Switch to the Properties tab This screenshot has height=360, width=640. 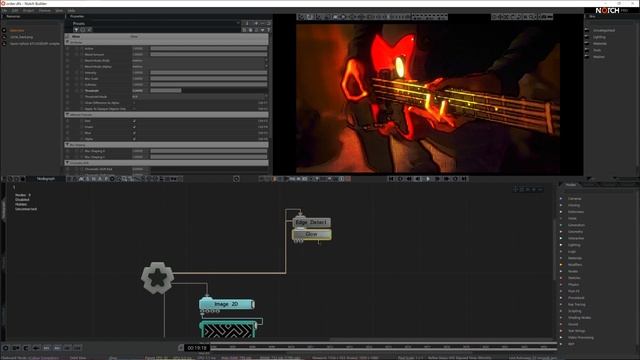pos(77,16)
